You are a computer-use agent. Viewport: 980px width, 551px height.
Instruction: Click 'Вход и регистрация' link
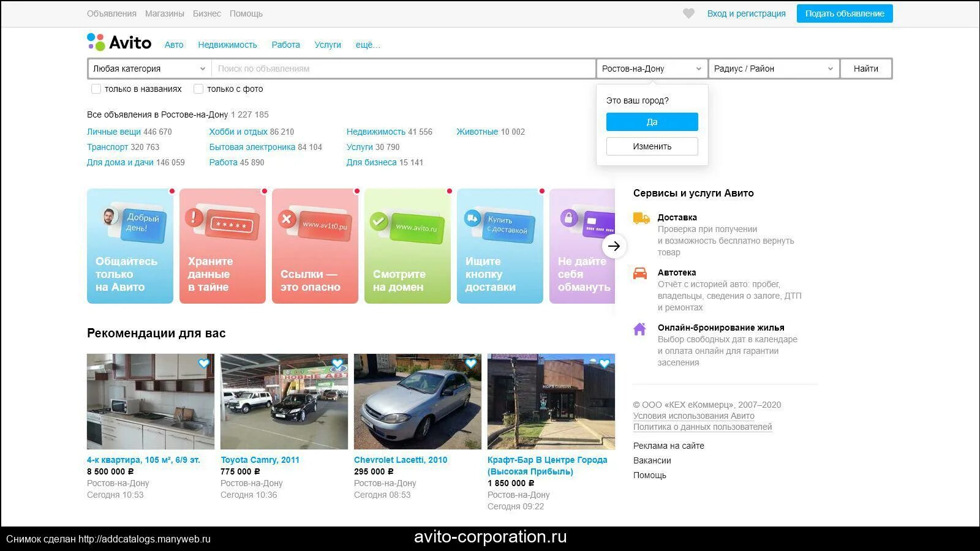[x=746, y=13]
